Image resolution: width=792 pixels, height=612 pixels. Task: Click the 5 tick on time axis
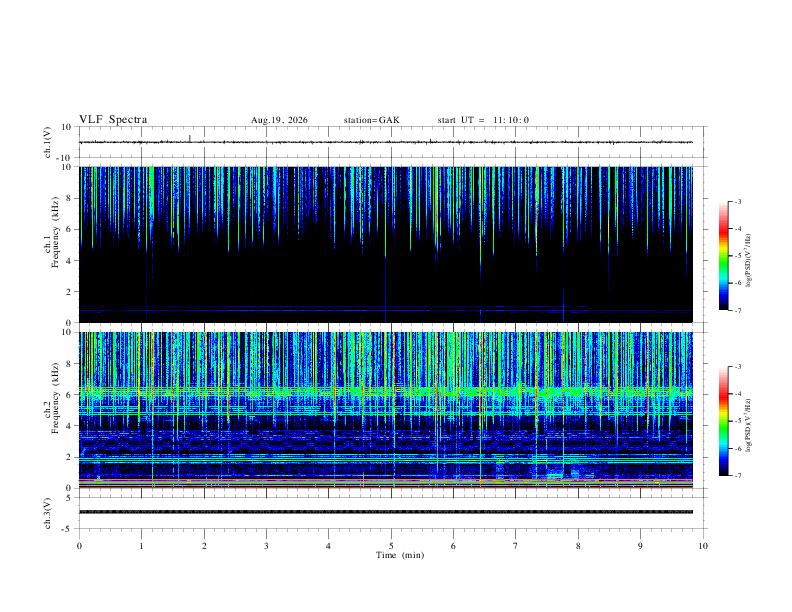tap(391, 546)
